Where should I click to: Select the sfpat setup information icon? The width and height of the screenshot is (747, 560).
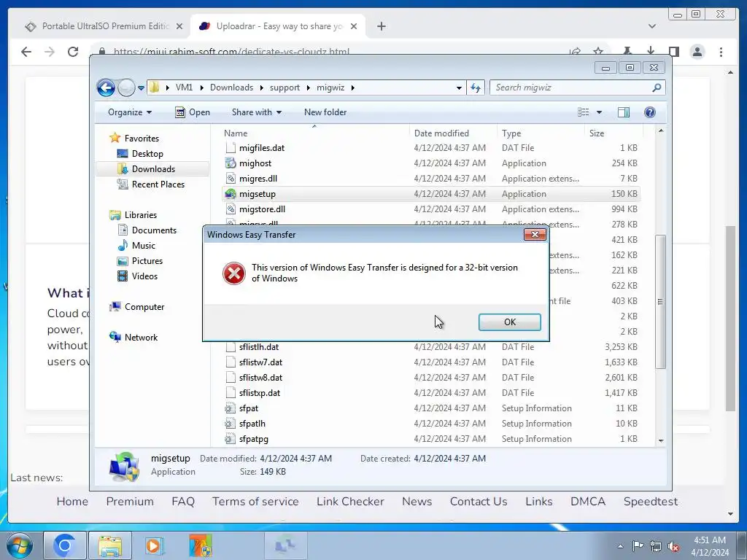[x=231, y=408]
